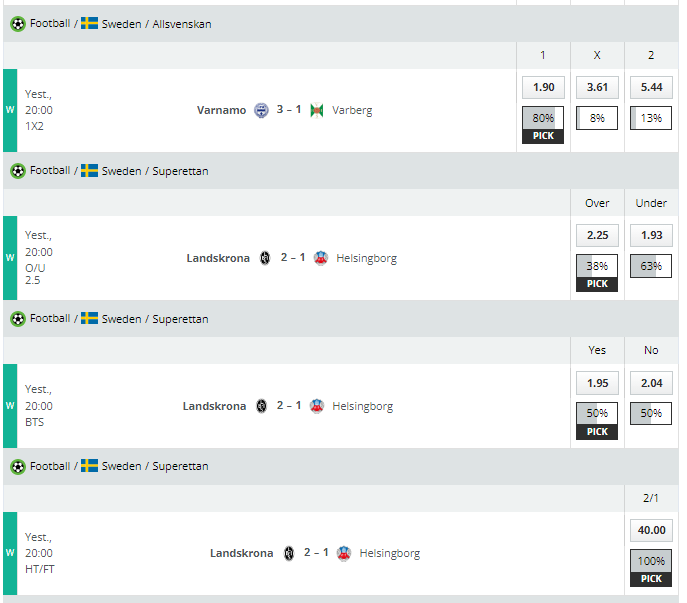Select away win odds 5.44
Screen dimensions: 687x603
pos(651,87)
